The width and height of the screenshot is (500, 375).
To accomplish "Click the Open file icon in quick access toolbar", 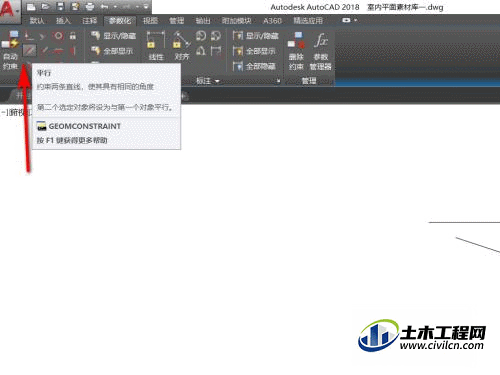I will pyautogui.click(x=46, y=6).
